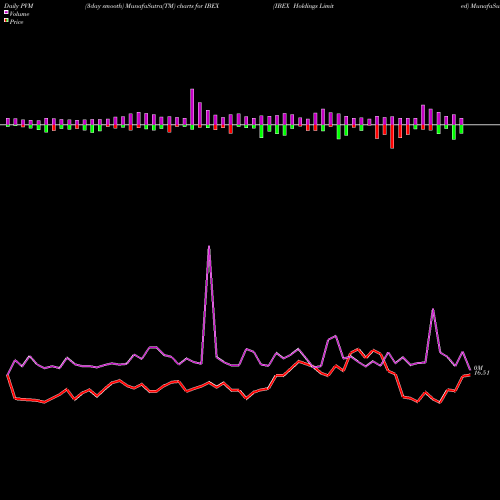Click the 'IBEX Holdings Limit' title text
Image resolution: width=500 pixels, height=500 pixels.
pyautogui.click(x=303, y=6)
